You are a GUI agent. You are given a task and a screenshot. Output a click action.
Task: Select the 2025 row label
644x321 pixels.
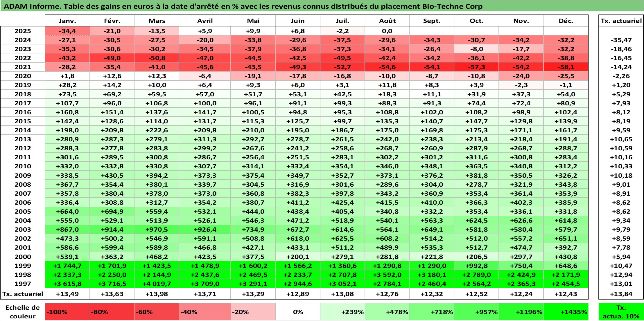(x=23, y=31)
